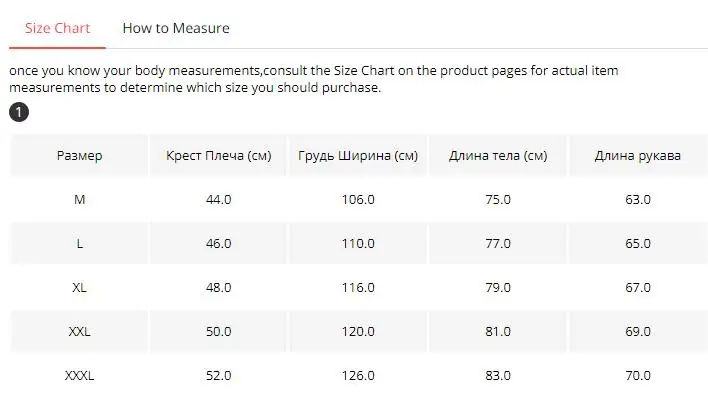
Task: Click the body measurements instruction text
Action: point(314,79)
